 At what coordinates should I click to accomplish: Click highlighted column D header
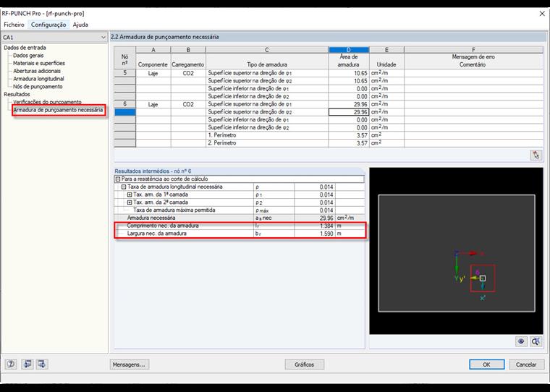349,50
